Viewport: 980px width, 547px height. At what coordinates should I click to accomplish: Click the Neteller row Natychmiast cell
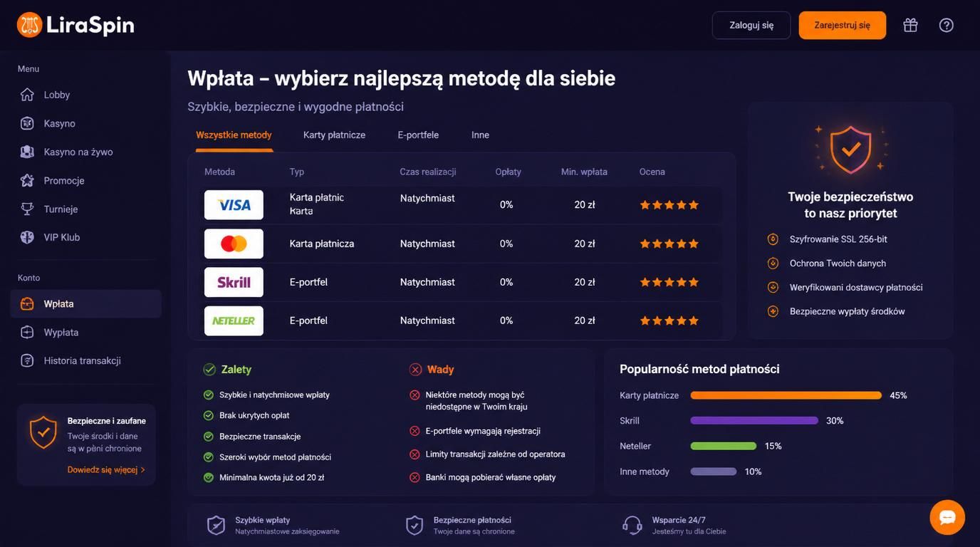(427, 321)
